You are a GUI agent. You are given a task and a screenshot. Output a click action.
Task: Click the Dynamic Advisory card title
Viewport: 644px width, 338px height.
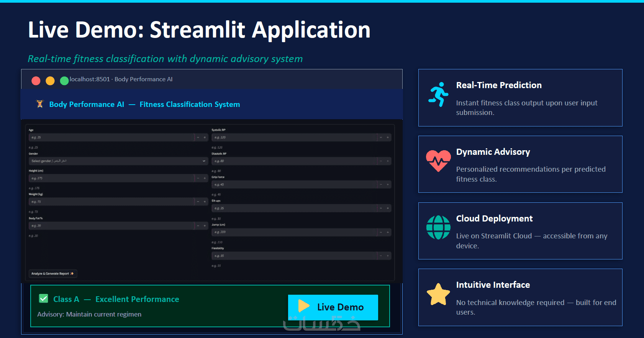tap(493, 152)
